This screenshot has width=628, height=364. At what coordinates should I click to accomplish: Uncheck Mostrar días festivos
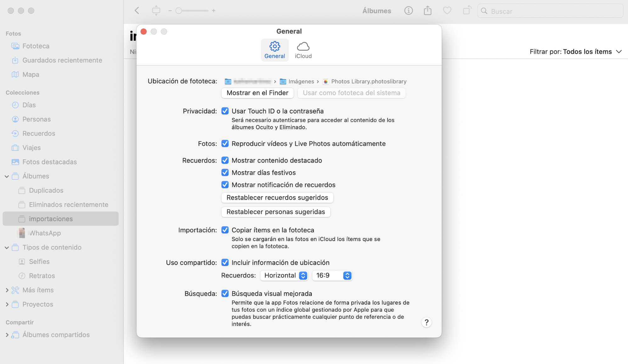coord(225,172)
